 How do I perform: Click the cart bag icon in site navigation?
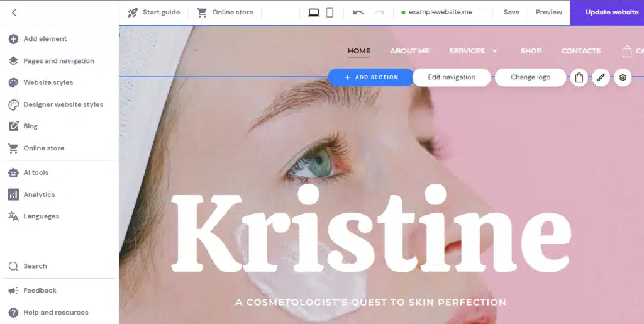(x=627, y=52)
